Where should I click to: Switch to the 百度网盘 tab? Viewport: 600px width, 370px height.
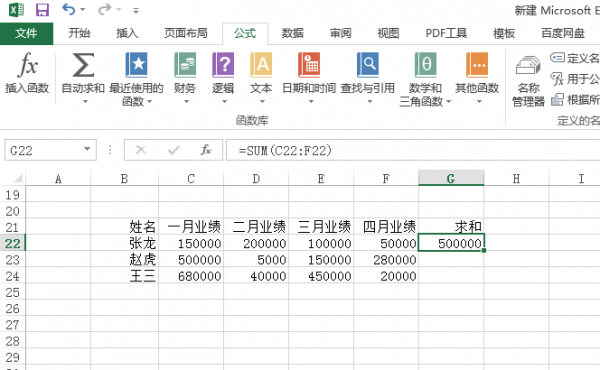pyautogui.click(x=562, y=33)
